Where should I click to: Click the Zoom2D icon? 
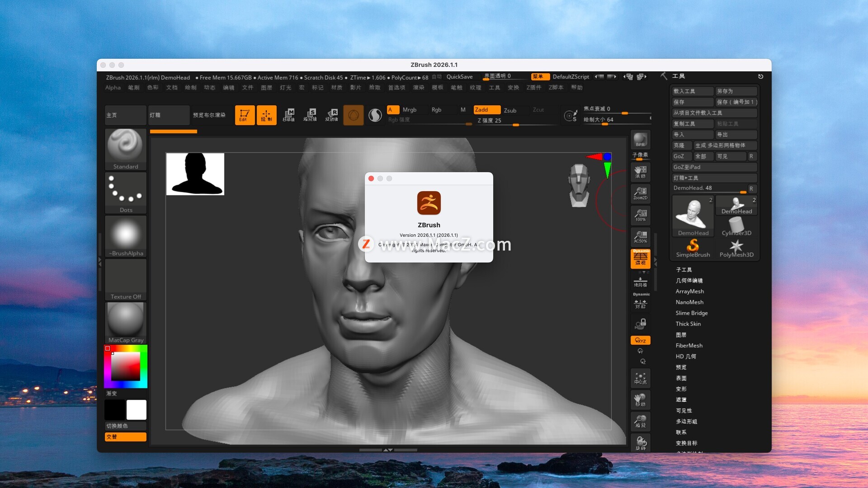point(640,193)
